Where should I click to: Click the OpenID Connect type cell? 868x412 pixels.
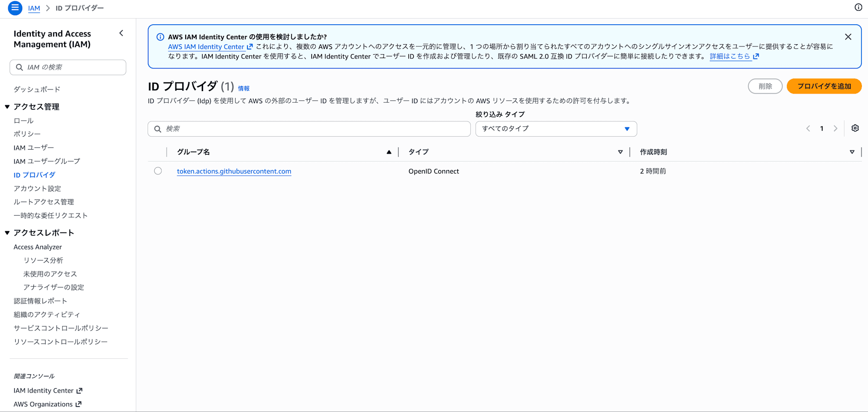[x=434, y=171]
